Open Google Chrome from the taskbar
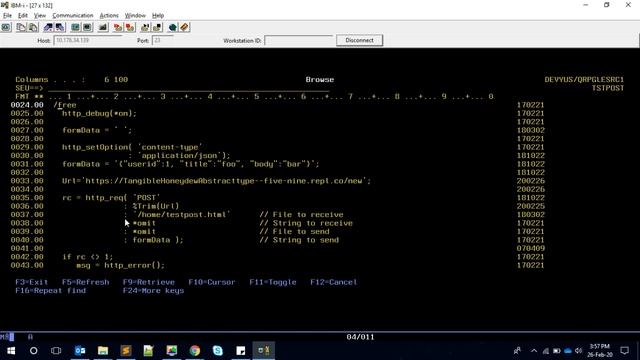Viewport: 640px width, 360px height. point(195,350)
